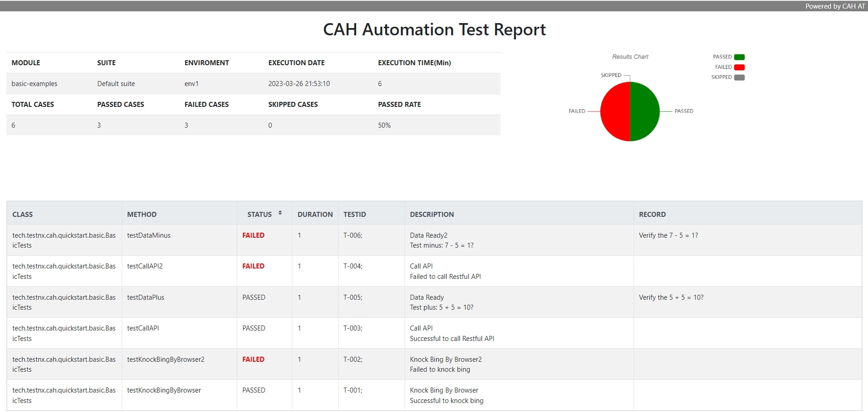Viewport: 868px width, 412px height.
Task: Click the TESTID column header
Action: coord(354,214)
